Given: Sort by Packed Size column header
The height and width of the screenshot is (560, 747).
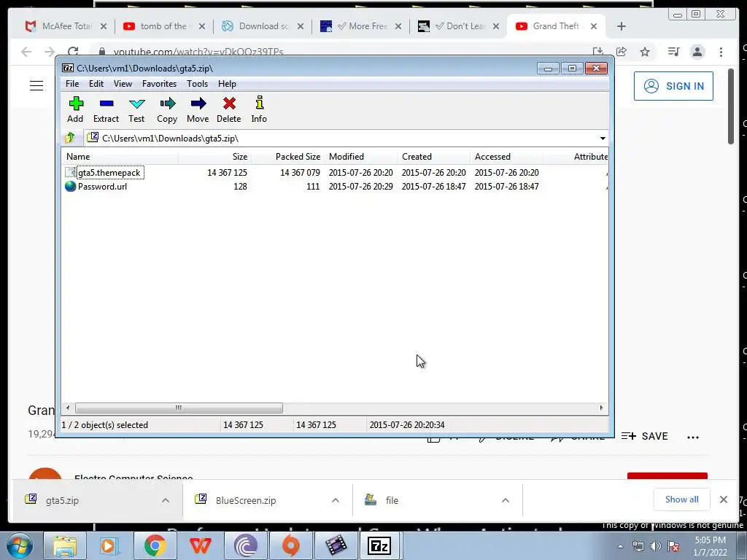Looking at the screenshot, I should point(287,157).
